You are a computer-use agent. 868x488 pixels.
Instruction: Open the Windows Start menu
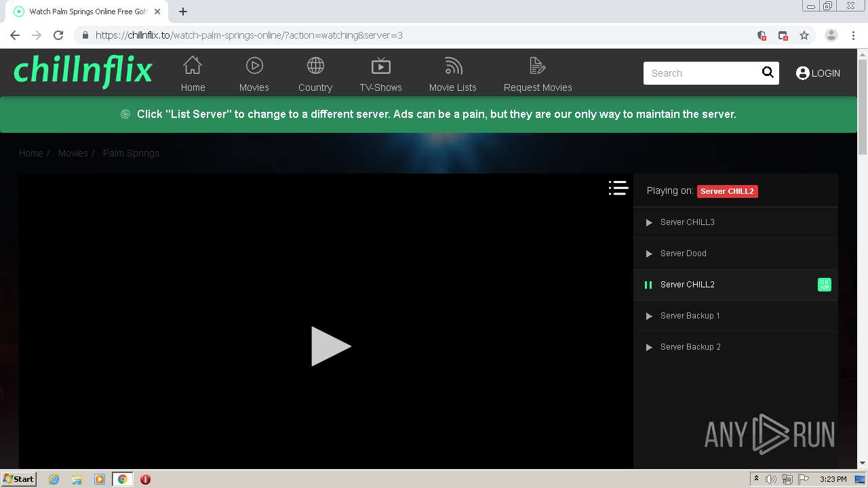(18, 479)
